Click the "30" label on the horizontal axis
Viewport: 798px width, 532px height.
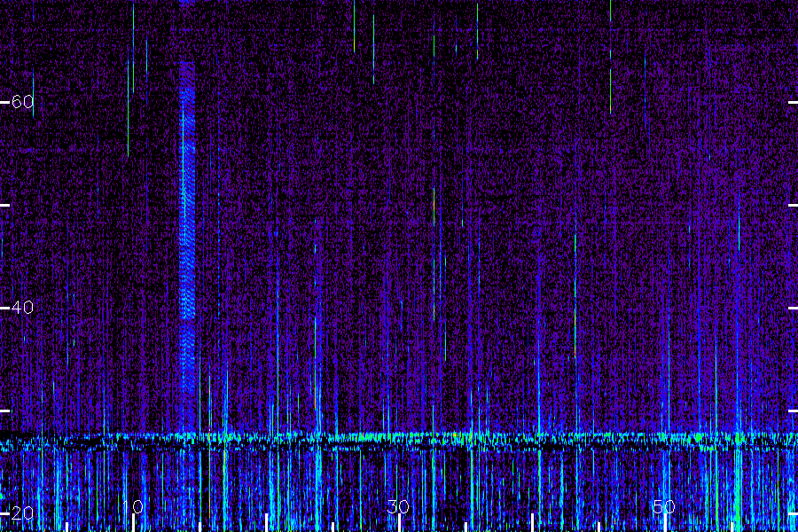click(x=398, y=507)
